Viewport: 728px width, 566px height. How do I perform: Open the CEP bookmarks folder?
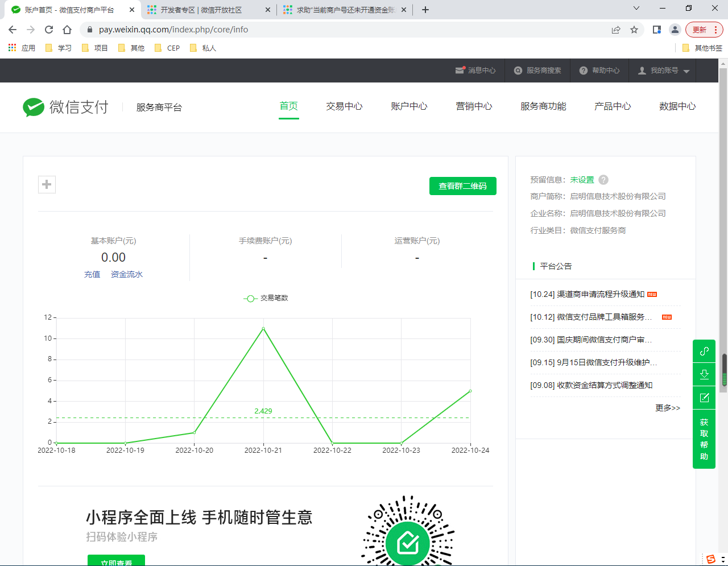167,48
